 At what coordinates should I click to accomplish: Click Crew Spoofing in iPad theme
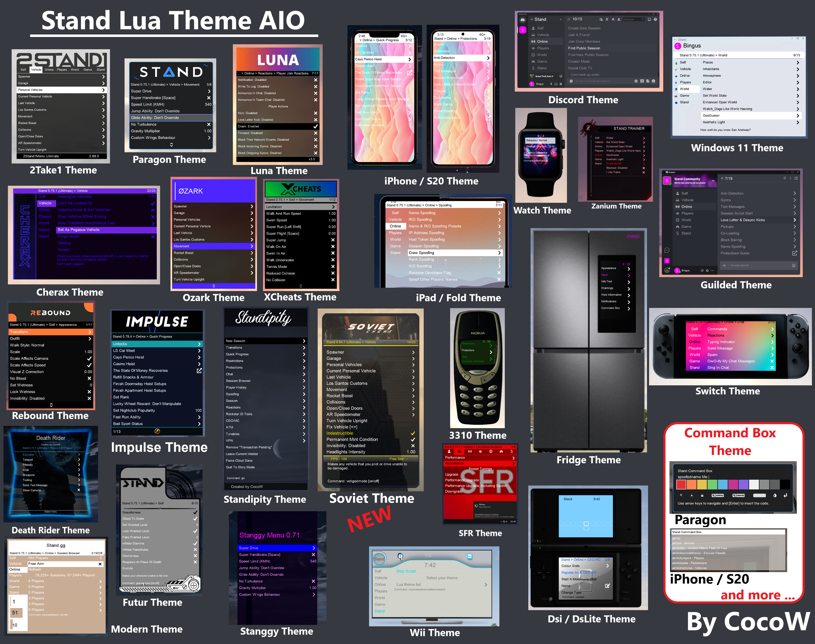tap(421, 253)
